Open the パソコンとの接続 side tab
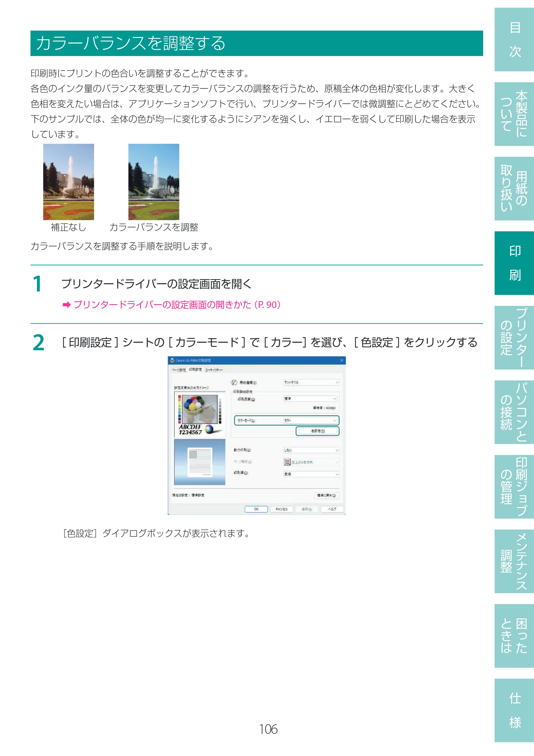534x756 pixels. coord(514,412)
